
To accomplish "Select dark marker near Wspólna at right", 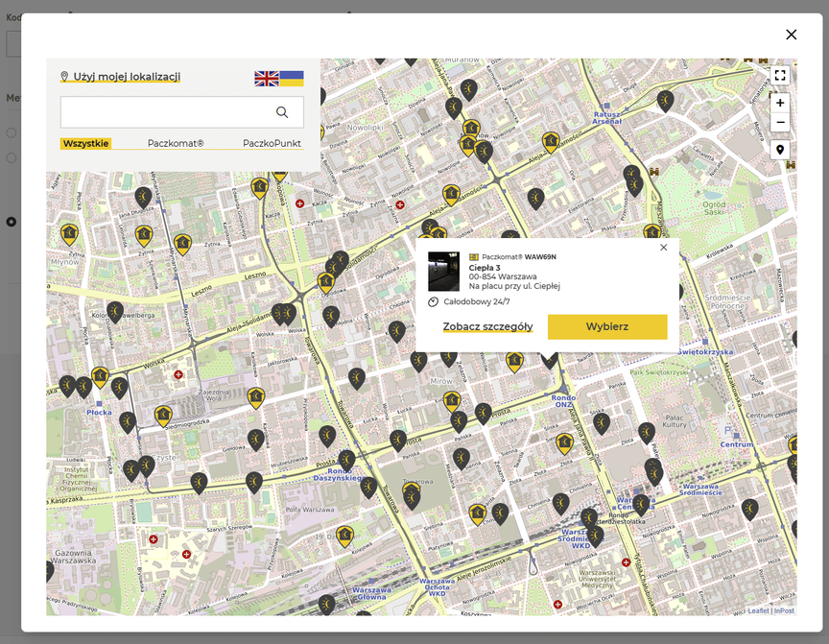I will 749,510.
